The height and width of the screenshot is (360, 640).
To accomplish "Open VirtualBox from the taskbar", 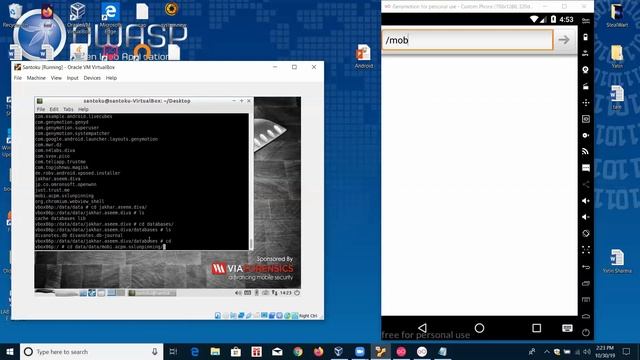I will (x=339, y=351).
